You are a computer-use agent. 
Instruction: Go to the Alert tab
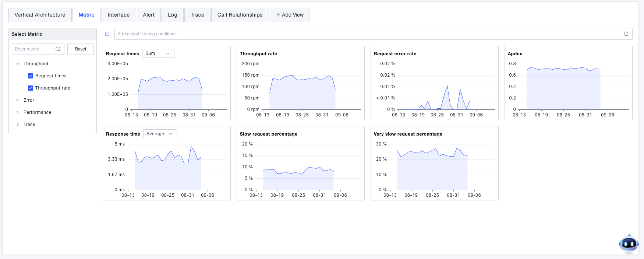(x=149, y=15)
